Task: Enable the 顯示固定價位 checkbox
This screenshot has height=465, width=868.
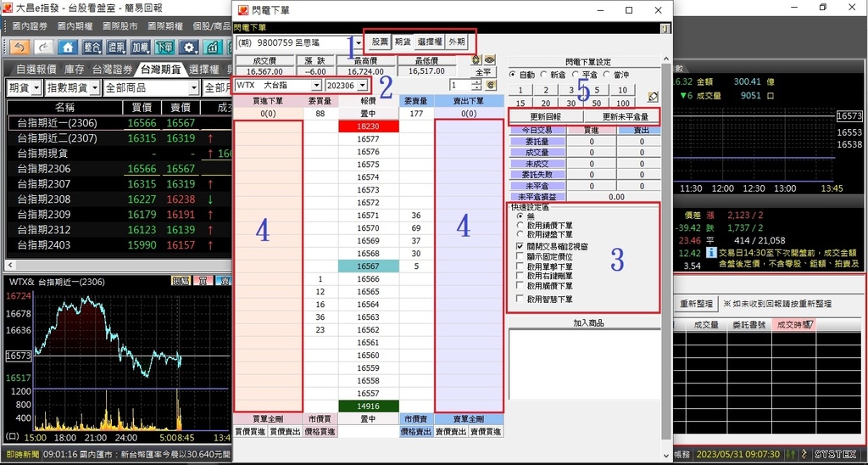Action: [520, 256]
